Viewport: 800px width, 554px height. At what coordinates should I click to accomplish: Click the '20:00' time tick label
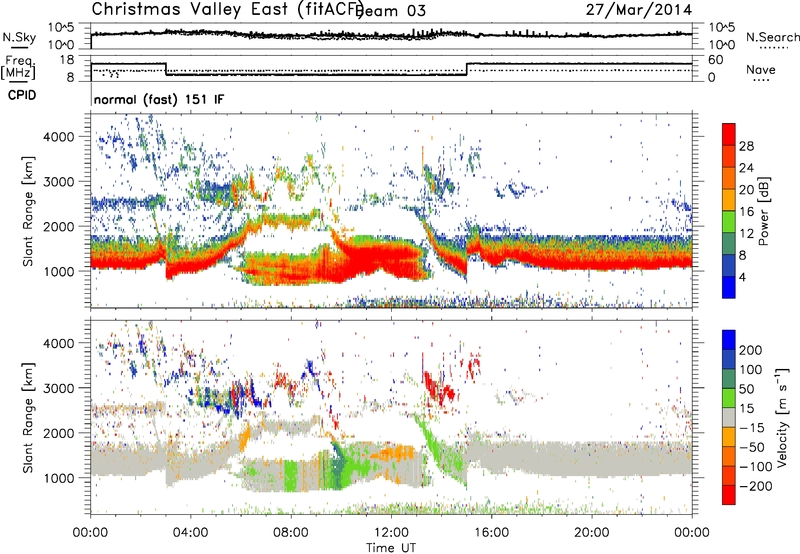592,533
